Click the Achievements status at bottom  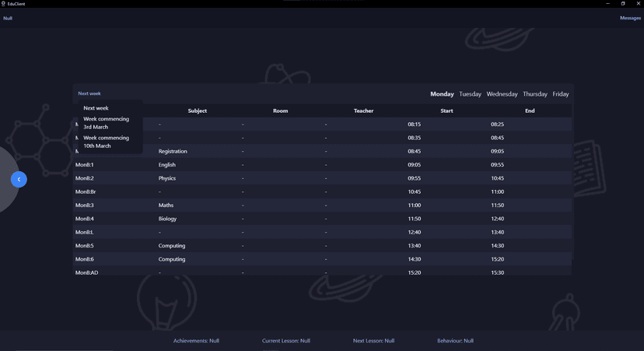coord(196,341)
